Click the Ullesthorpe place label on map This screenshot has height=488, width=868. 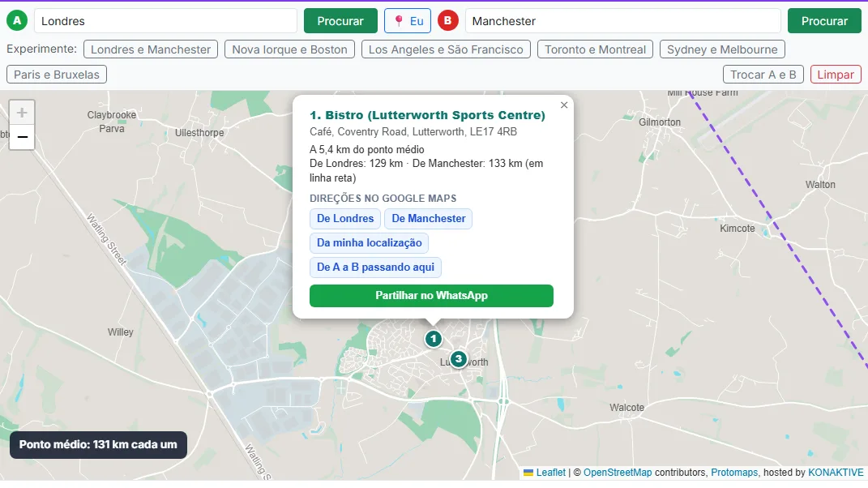coord(199,132)
